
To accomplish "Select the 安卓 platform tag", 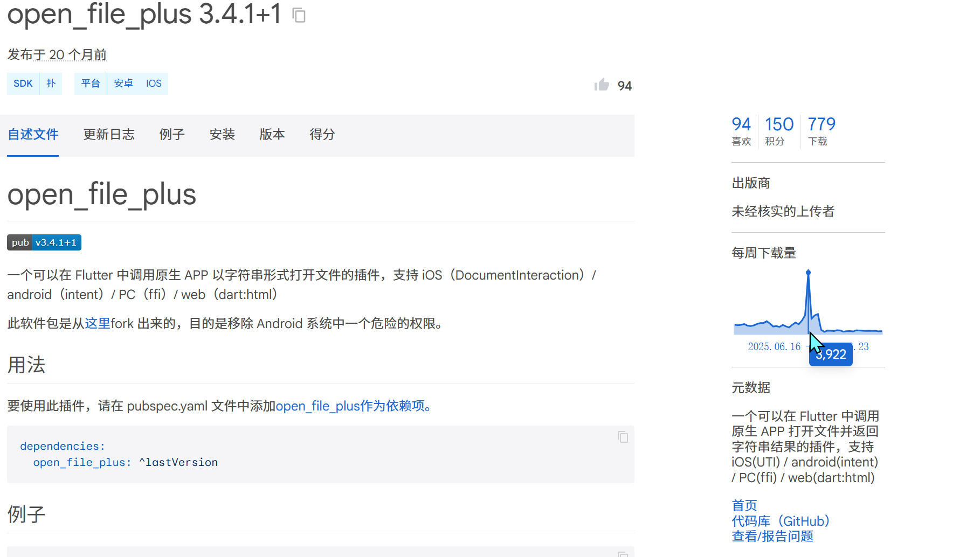I will pyautogui.click(x=123, y=83).
